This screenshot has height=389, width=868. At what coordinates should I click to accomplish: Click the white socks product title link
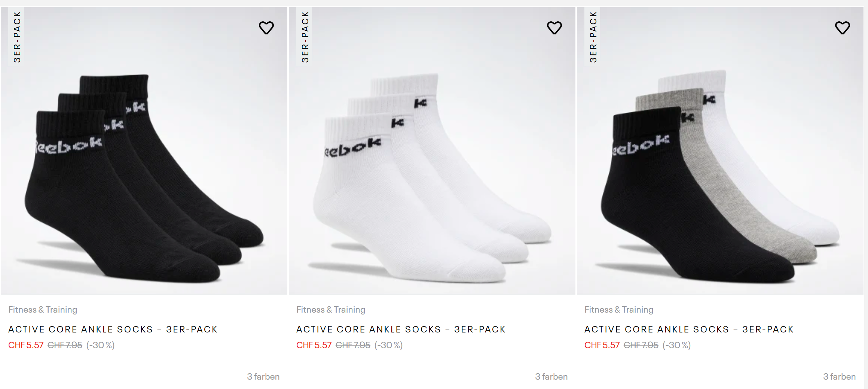(x=401, y=329)
